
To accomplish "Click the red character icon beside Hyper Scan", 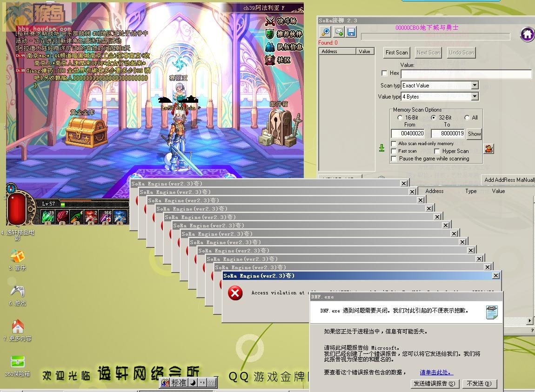I will (489, 149).
